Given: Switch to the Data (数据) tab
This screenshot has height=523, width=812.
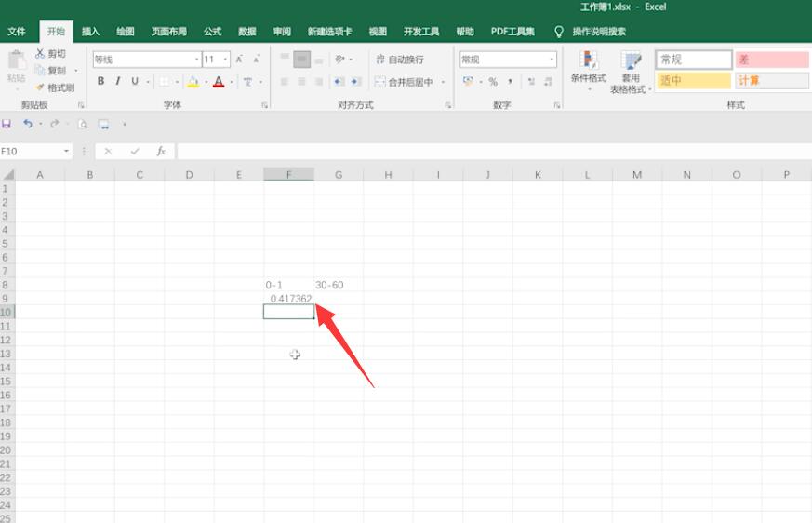Looking at the screenshot, I should click(x=247, y=32).
